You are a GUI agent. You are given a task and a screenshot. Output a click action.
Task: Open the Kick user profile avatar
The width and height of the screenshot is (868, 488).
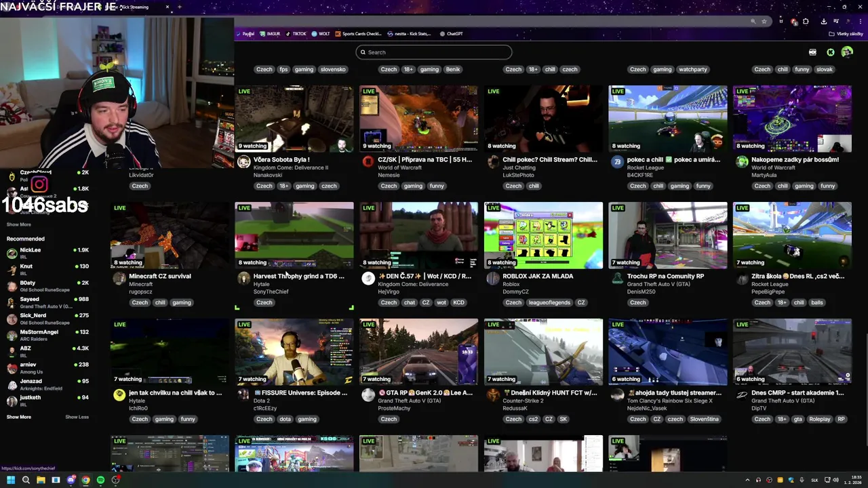click(847, 52)
